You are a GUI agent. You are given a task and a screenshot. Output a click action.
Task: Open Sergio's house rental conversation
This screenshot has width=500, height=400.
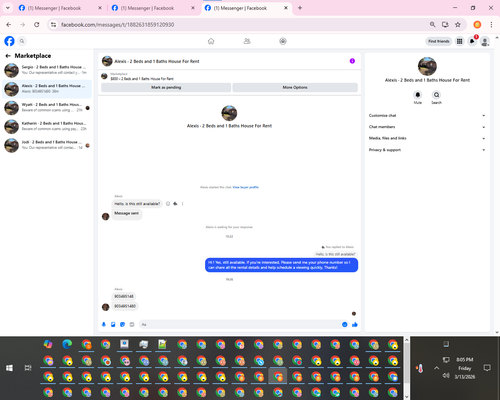click(x=47, y=70)
